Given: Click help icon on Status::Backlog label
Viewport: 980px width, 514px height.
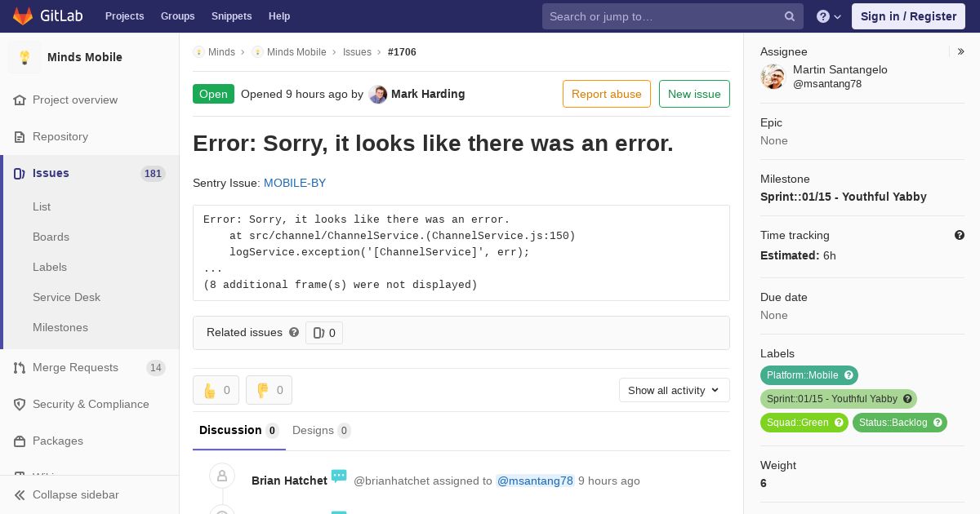Looking at the screenshot, I should (938, 423).
